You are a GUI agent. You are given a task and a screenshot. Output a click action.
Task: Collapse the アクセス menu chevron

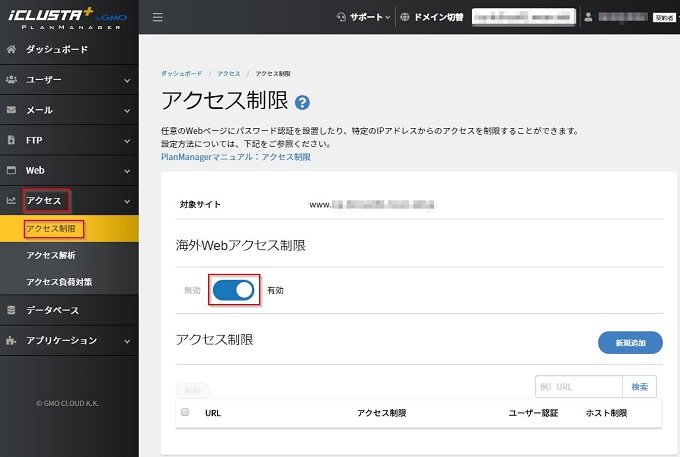[x=127, y=202]
